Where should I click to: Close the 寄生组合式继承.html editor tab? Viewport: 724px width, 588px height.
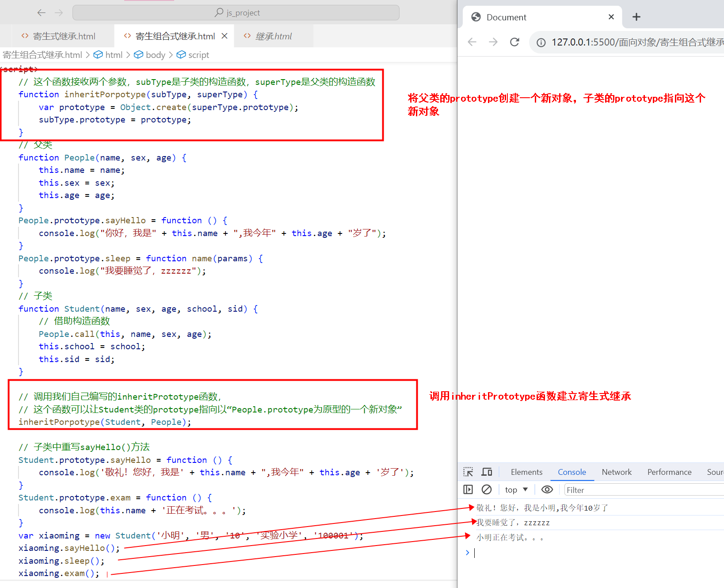coord(225,36)
